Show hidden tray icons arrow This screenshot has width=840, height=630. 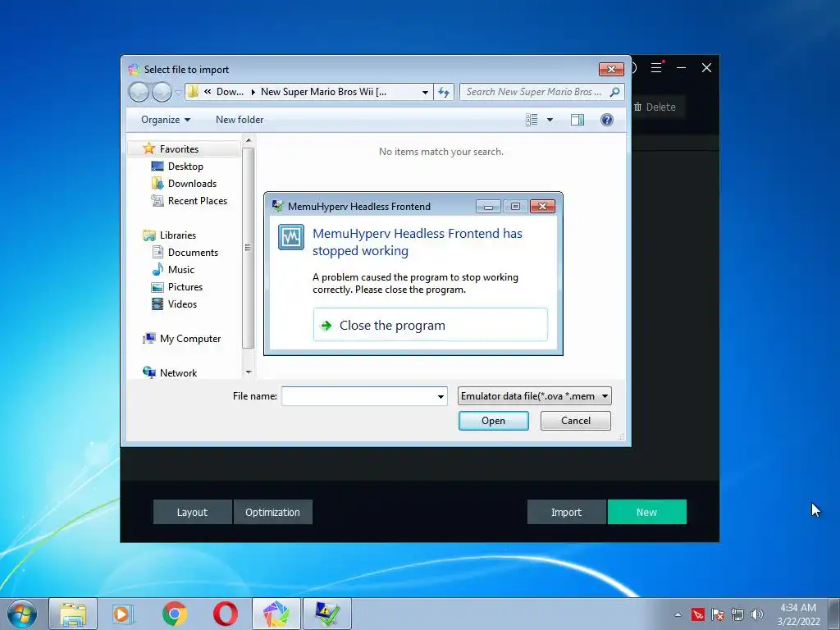pos(678,614)
